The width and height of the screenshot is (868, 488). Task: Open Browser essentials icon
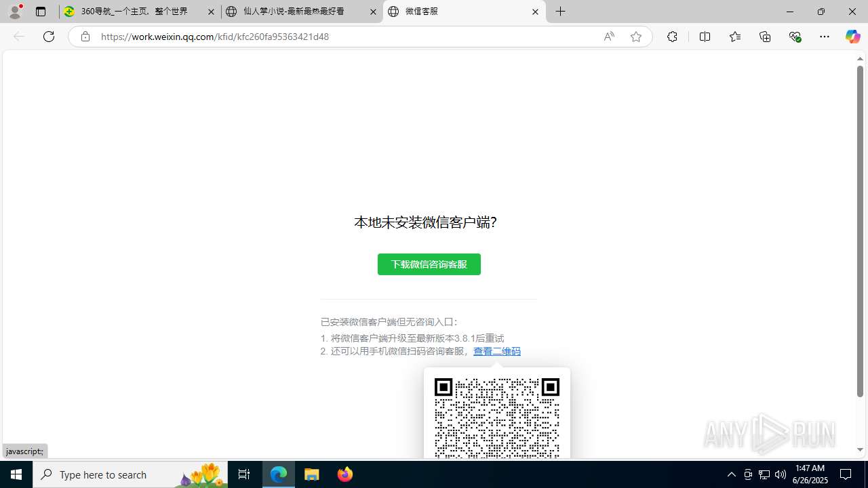[x=795, y=37]
